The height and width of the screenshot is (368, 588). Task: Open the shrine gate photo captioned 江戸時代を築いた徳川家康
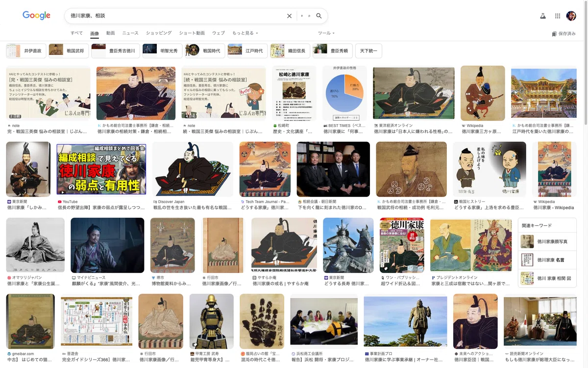(x=544, y=93)
